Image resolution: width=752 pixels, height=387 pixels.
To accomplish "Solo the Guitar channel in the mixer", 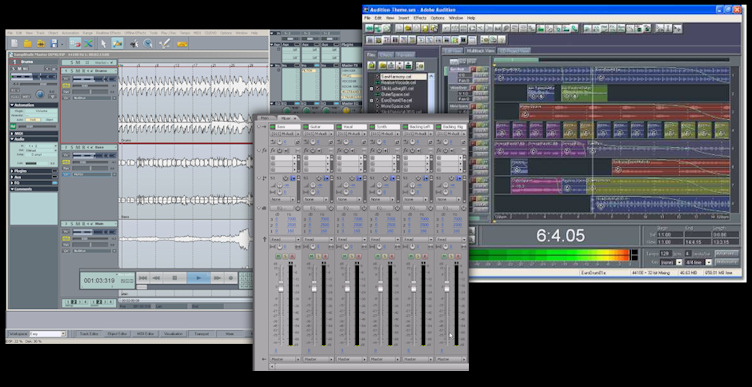I will coord(318,256).
